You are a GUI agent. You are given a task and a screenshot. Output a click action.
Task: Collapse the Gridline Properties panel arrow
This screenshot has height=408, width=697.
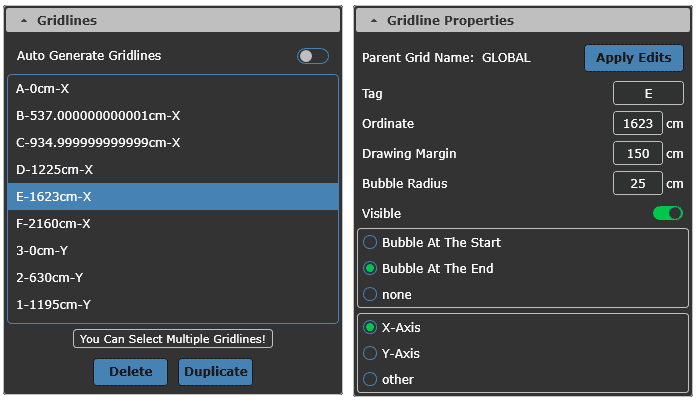pos(373,20)
